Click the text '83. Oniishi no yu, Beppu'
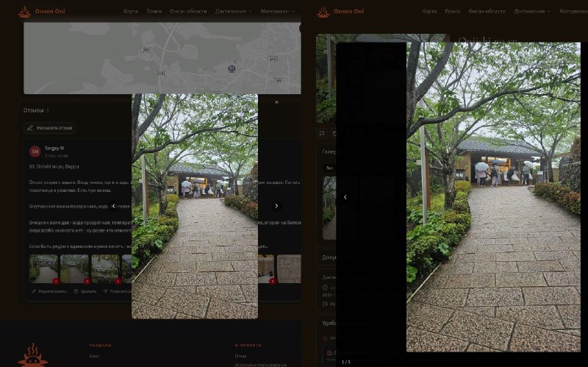588x367 pixels. (x=54, y=166)
